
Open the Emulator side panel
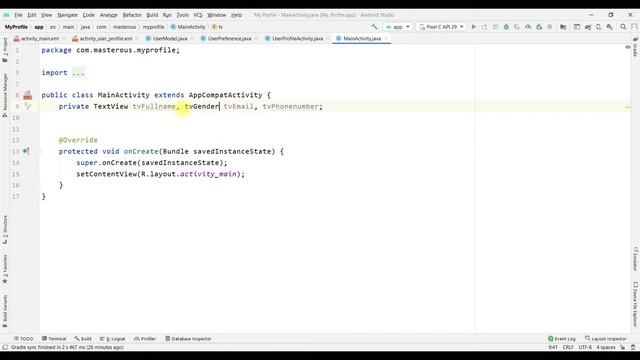636,258
